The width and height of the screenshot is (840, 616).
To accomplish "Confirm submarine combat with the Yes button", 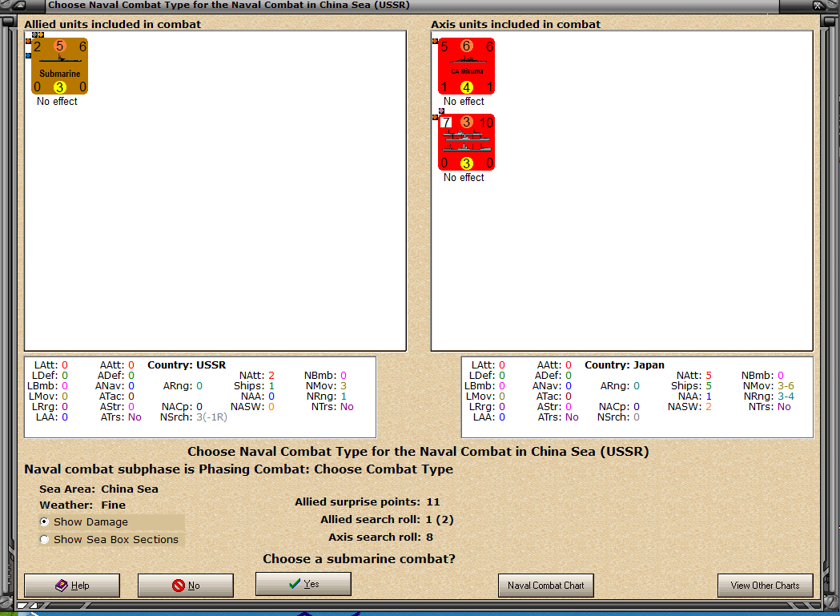I will tap(303, 584).
